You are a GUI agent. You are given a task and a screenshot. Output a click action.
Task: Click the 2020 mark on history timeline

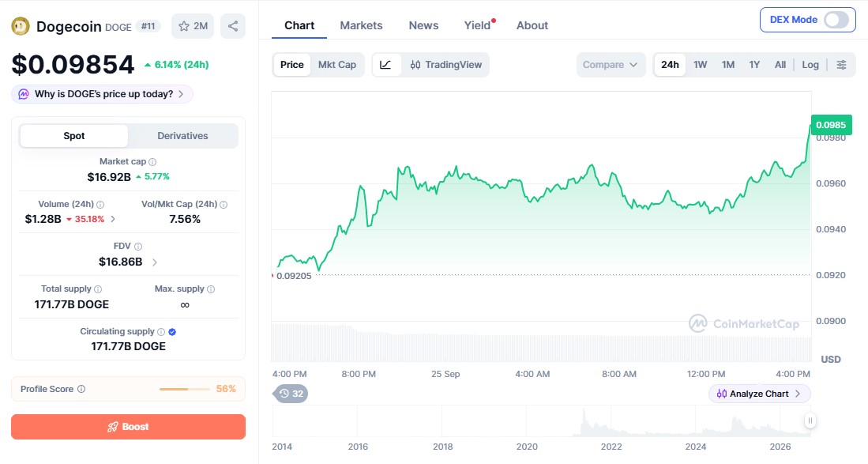click(x=527, y=447)
